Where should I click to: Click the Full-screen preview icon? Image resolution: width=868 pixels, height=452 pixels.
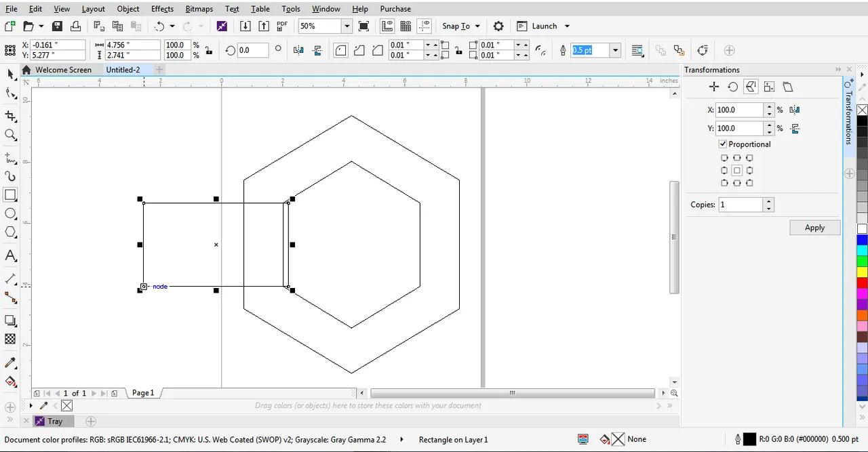coord(364,26)
